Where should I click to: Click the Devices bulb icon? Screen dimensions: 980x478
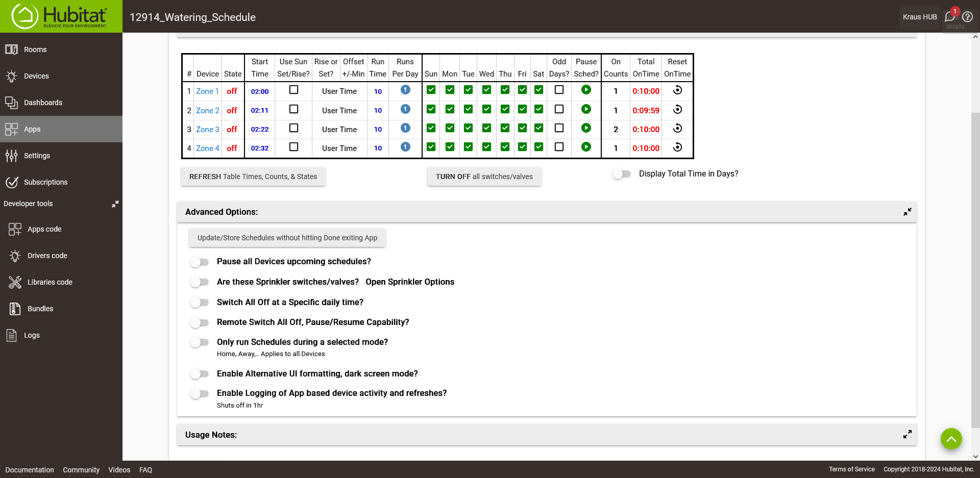pos(11,76)
